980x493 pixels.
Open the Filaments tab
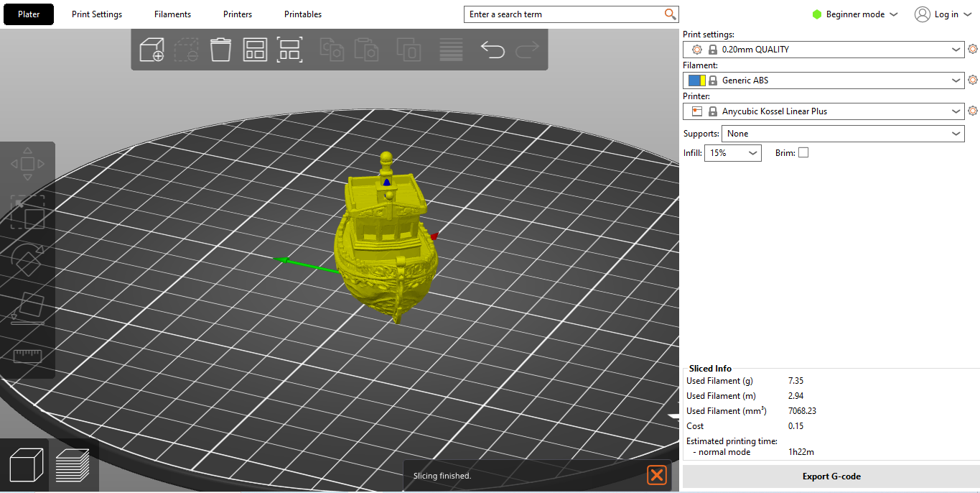pos(172,14)
